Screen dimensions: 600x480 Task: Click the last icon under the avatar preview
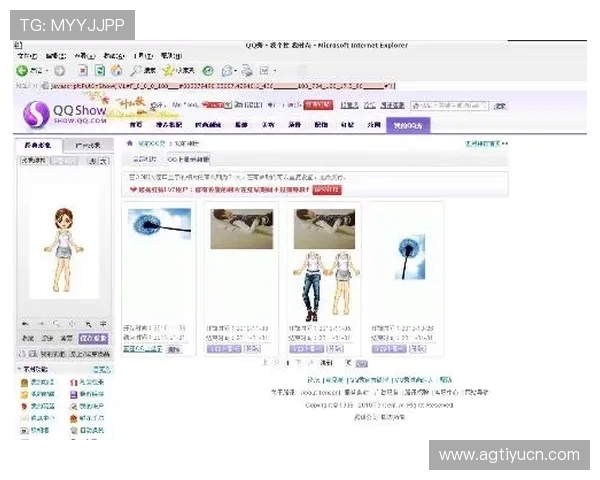tap(103, 324)
